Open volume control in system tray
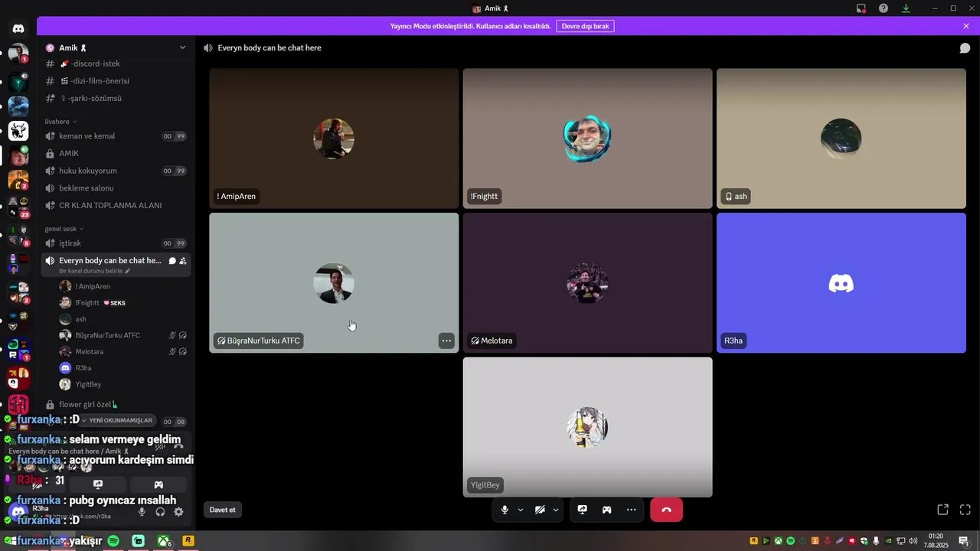 913,541
